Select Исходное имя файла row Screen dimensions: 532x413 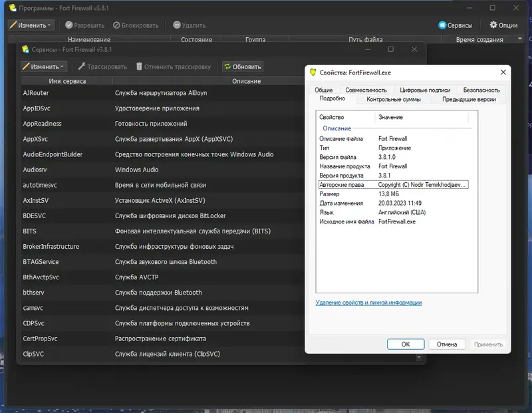[x=394, y=221]
